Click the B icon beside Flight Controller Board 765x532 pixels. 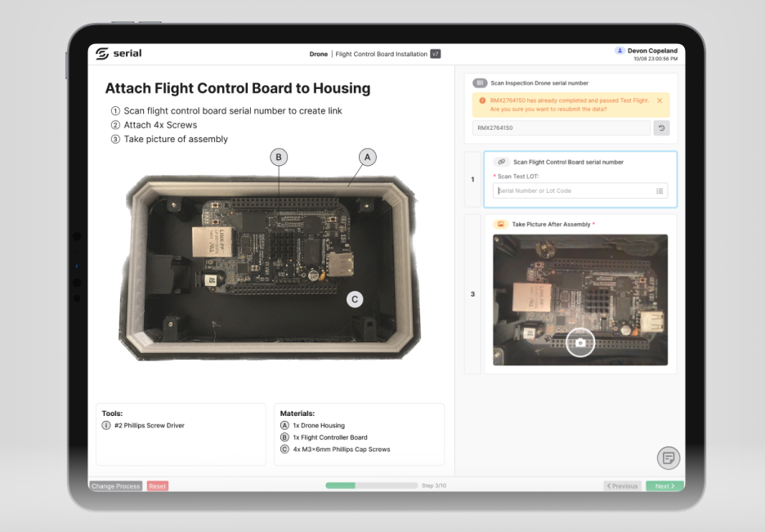click(284, 437)
